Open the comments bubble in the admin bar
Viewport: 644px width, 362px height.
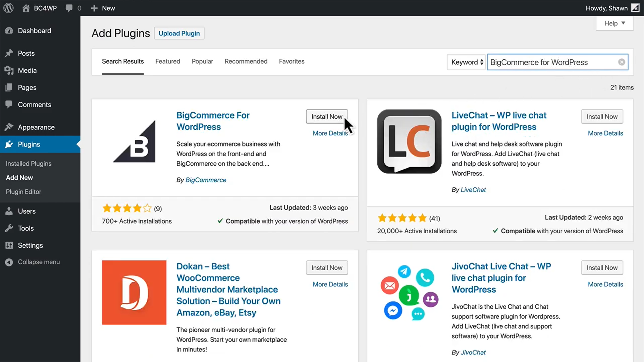[x=69, y=8]
